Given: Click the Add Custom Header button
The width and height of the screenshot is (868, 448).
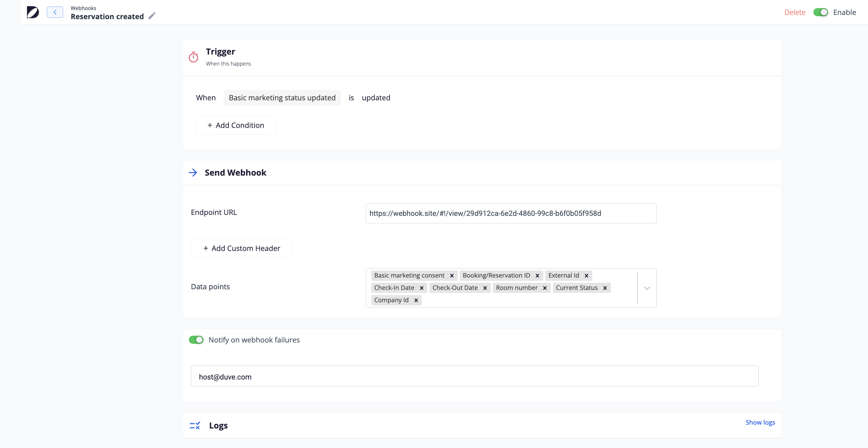Looking at the screenshot, I should click(x=242, y=248).
